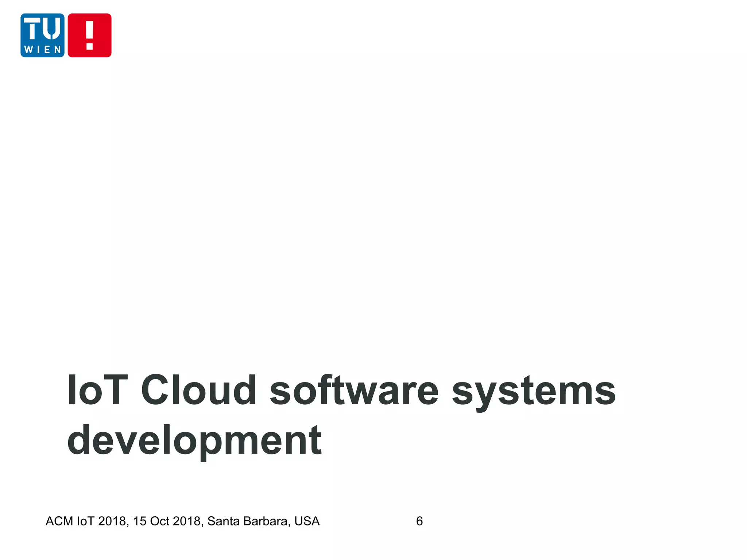Click '2018' after ACM IoT in the footer
The height and width of the screenshot is (560, 747).
tap(112, 521)
